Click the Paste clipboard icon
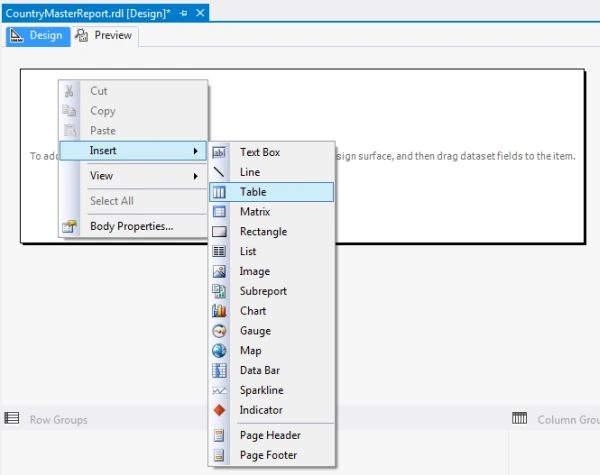The height and width of the screenshot is (475, 600). pyautogui.click(x=70, y=131)
